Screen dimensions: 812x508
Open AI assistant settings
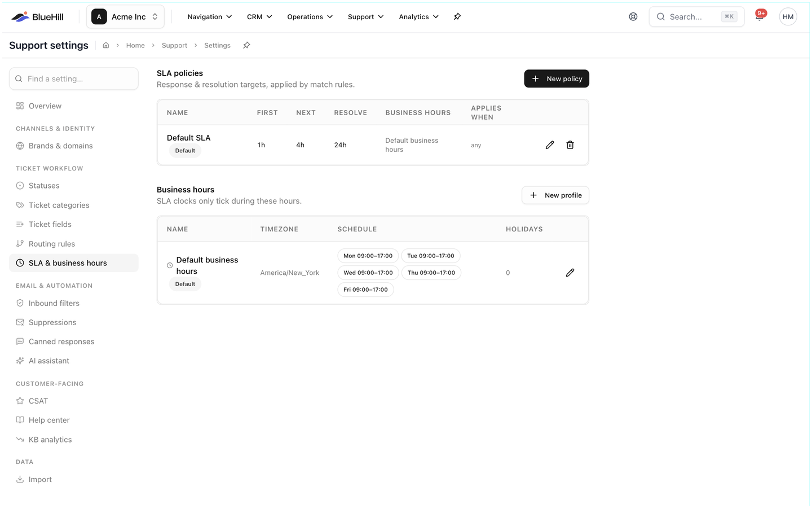74,361
